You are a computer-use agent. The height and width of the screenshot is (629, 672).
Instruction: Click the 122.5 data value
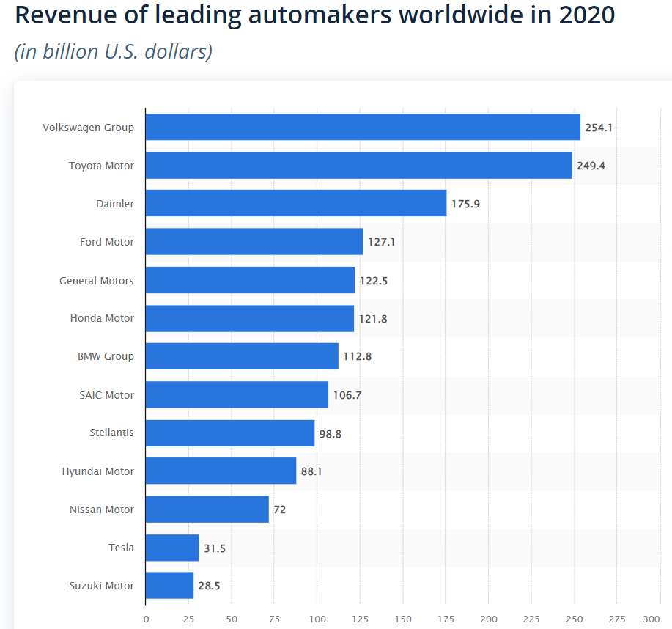tap(374, 282)
